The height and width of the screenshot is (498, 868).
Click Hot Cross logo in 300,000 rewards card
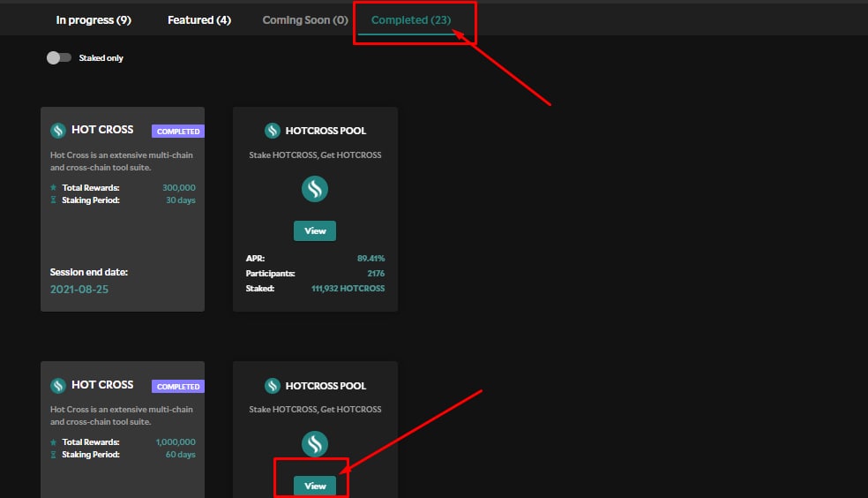(x=58, y=130)
